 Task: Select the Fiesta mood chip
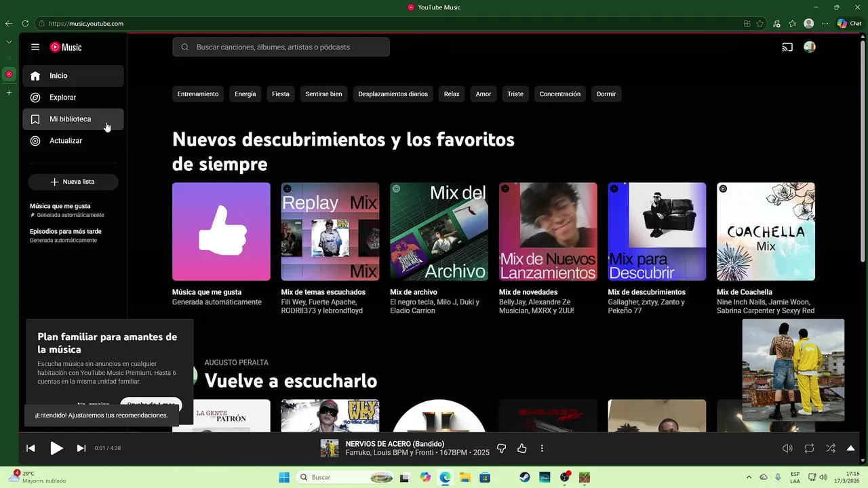(281, 94)
